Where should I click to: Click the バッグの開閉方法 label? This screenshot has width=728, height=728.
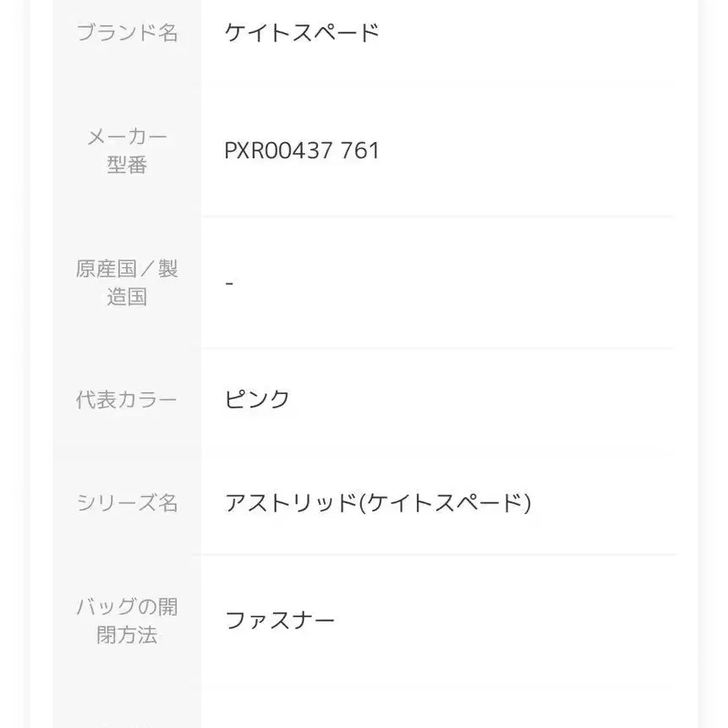pos(127,621)
